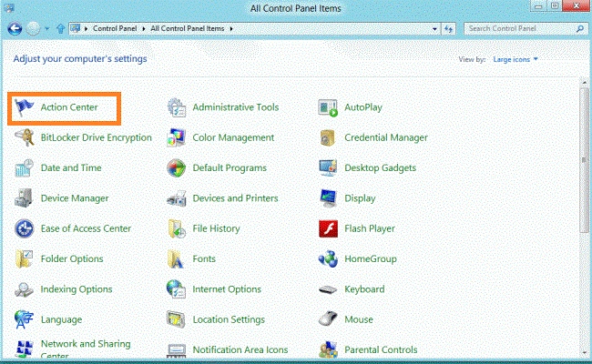Viewport: 592px width, 364px height.
Task: Click the Date and Time icon
Action: click(x=25, y=168)
